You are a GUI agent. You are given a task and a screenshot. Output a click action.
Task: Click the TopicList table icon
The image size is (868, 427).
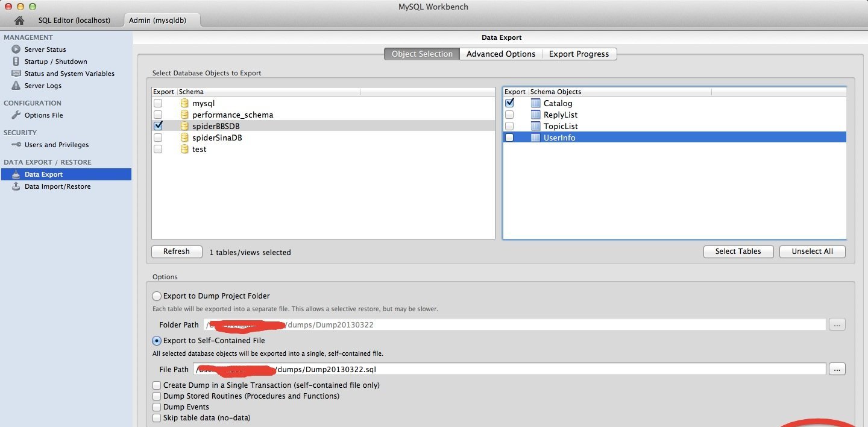536,126
